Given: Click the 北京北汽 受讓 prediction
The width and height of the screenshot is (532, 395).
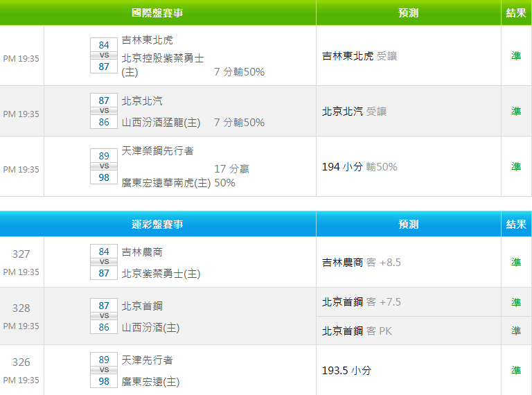Looking at the screenshot, I should (x=354, y=112).
